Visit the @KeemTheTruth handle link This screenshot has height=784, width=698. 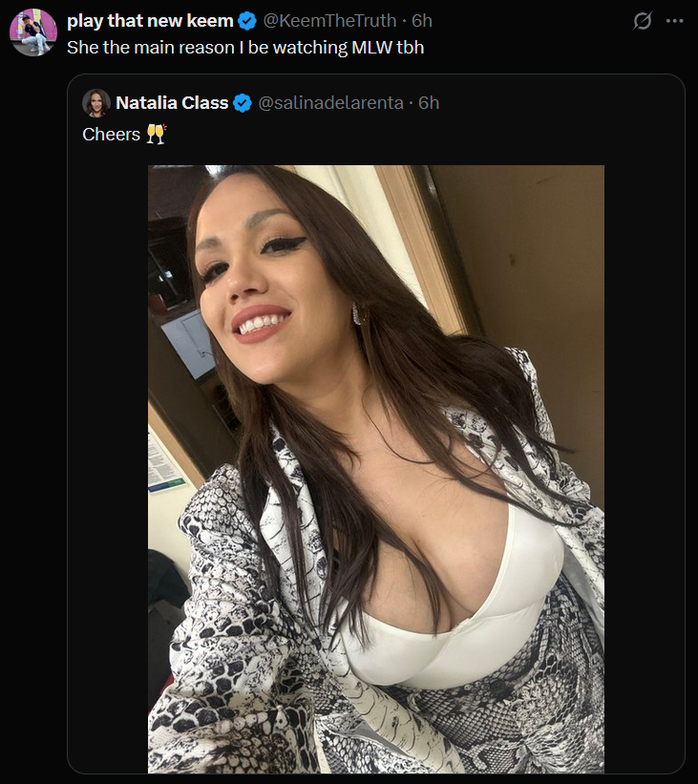(329, 21)
